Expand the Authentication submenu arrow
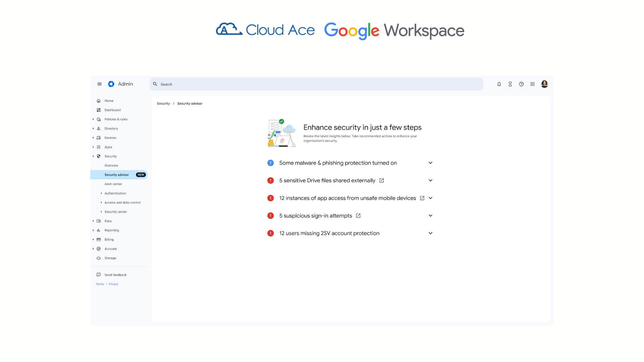 [x=101, y=193]
